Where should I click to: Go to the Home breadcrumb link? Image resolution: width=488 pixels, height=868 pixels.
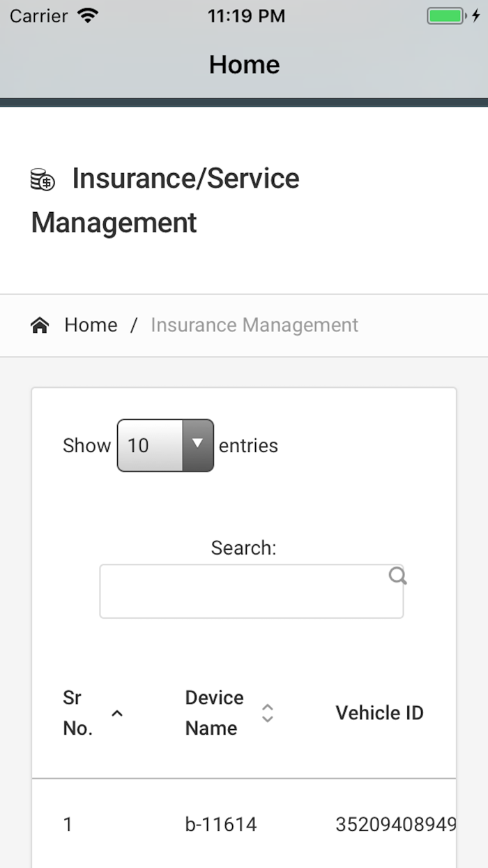tap(91, 325)
